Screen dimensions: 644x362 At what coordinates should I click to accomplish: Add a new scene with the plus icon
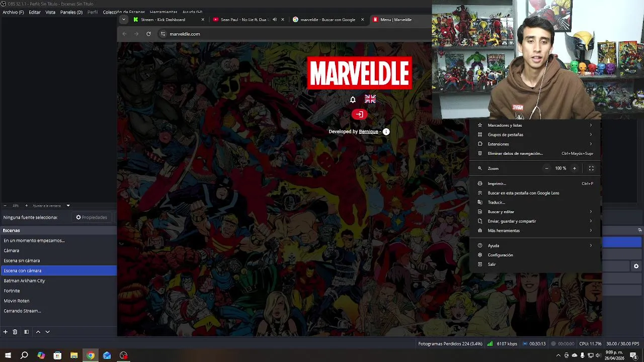tap(5, 332)
